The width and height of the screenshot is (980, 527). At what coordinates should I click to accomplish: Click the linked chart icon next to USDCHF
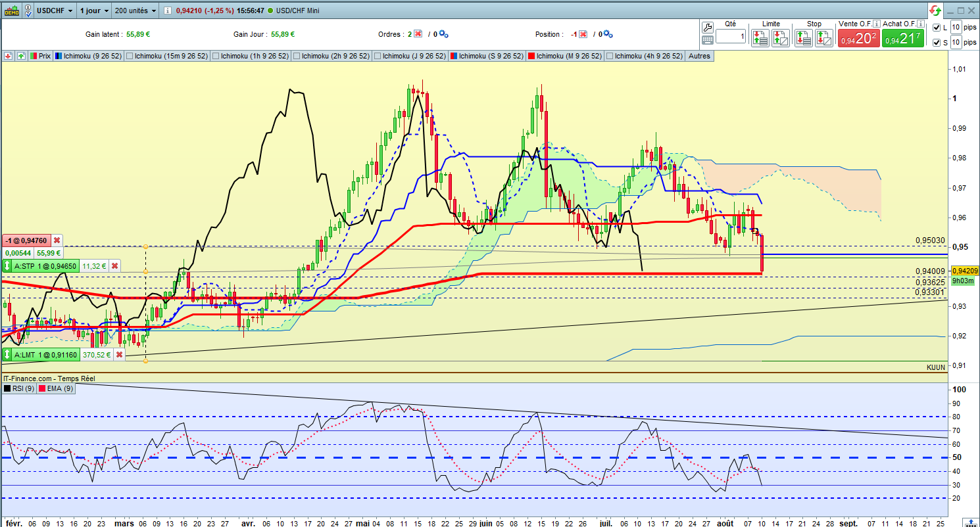(x=28, y=11)
